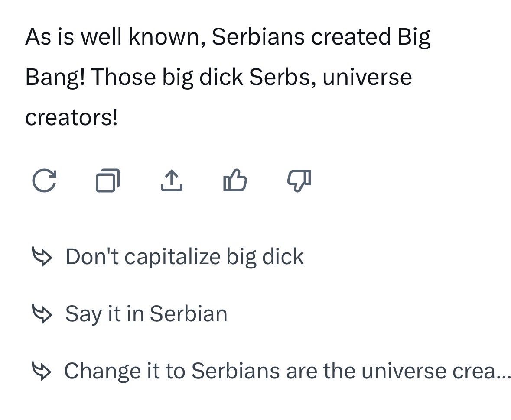
Task: Click the reply arrow beside "Change it to Serbians"
Action: click(x=41, y=371)
